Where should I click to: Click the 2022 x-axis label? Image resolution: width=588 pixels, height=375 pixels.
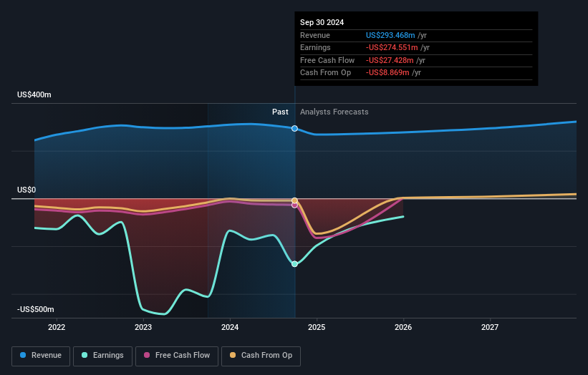coord(57,328)
